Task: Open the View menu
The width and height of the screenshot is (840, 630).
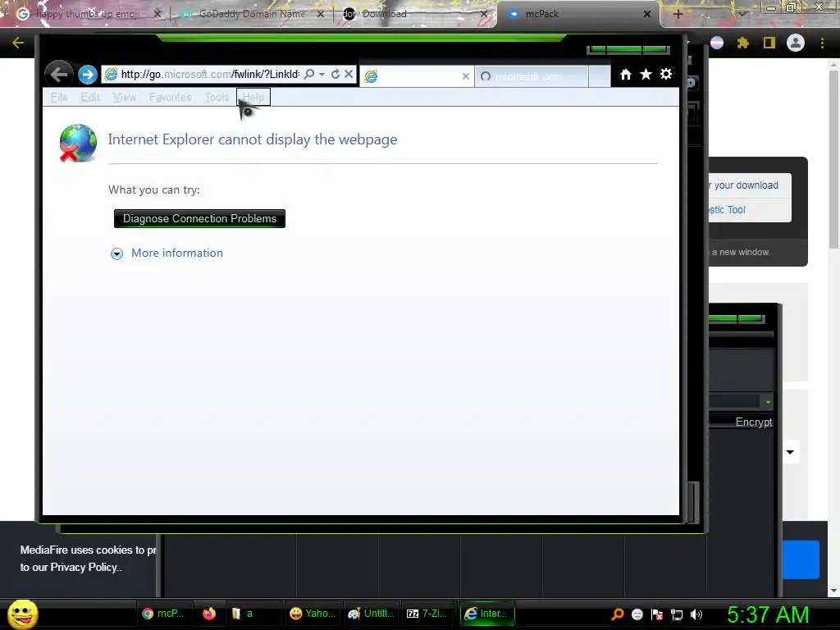Action: [125, 97]
